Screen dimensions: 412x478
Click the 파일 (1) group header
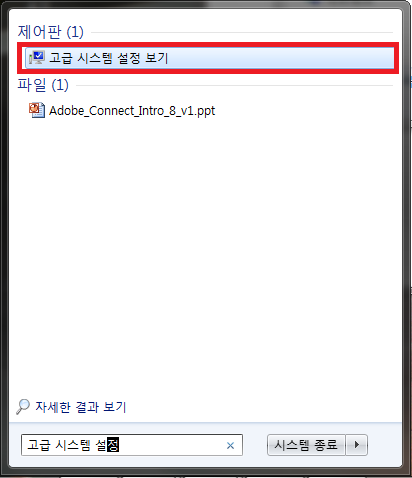point(43,85)
